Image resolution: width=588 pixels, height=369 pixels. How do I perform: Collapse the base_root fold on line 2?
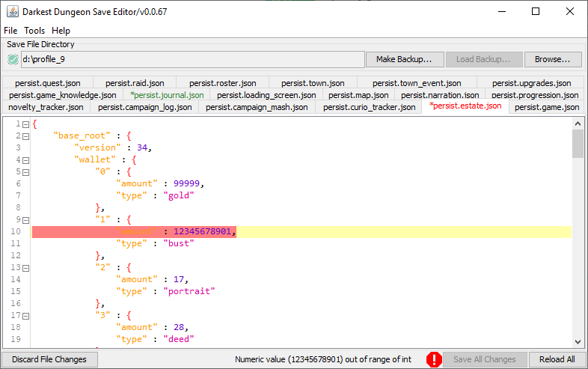click(x=25, y=136)
